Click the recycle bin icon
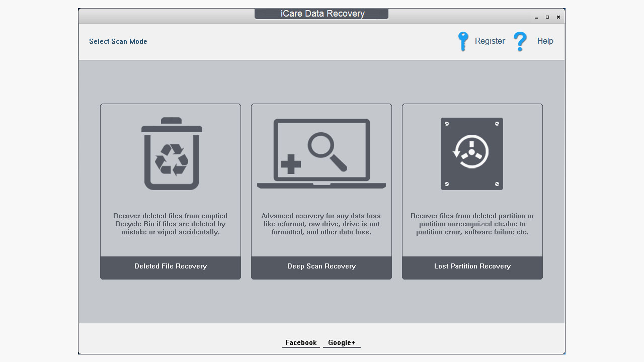The width and height of the screenshot is (644, 362). click(172, 154)
